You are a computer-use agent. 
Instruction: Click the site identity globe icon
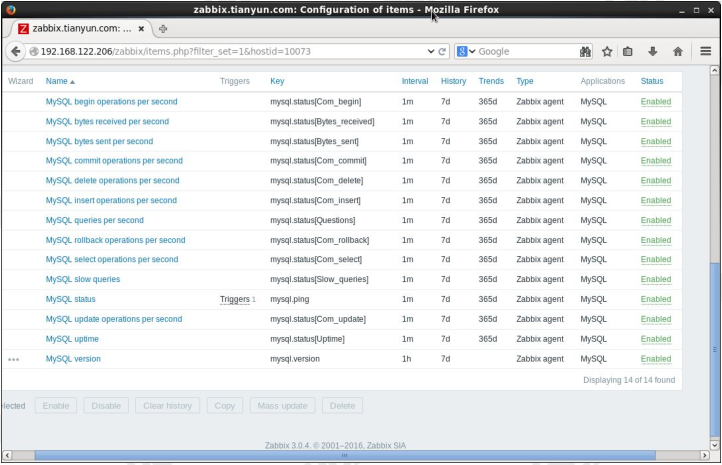(x=34, y=52)
